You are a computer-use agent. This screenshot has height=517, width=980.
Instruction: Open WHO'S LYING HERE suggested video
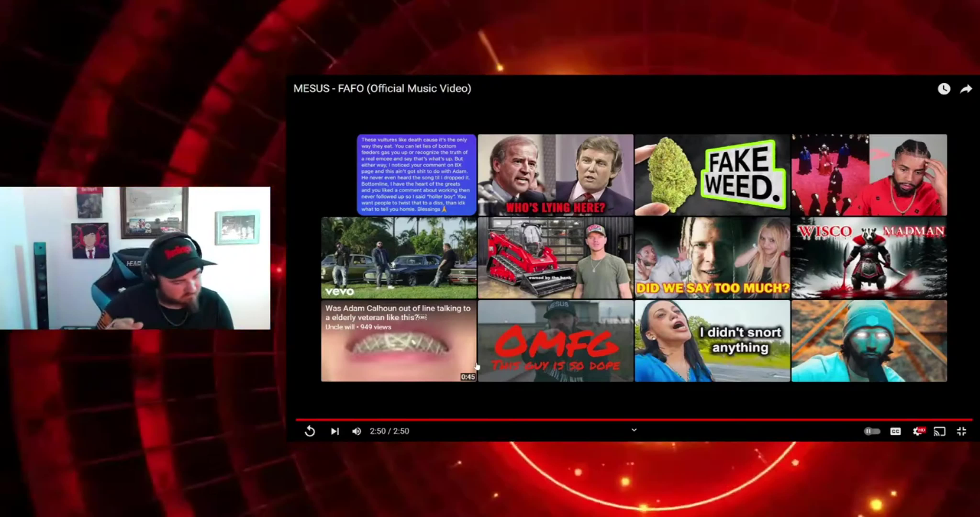tap(555, 175)
